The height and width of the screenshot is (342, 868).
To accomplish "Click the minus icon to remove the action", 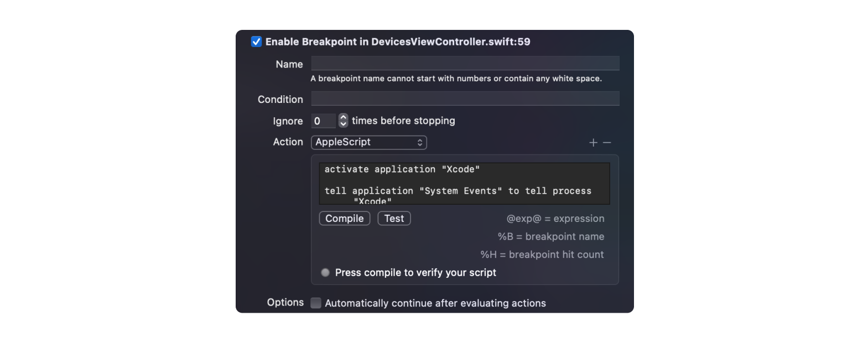I will (x=607, y=143).
